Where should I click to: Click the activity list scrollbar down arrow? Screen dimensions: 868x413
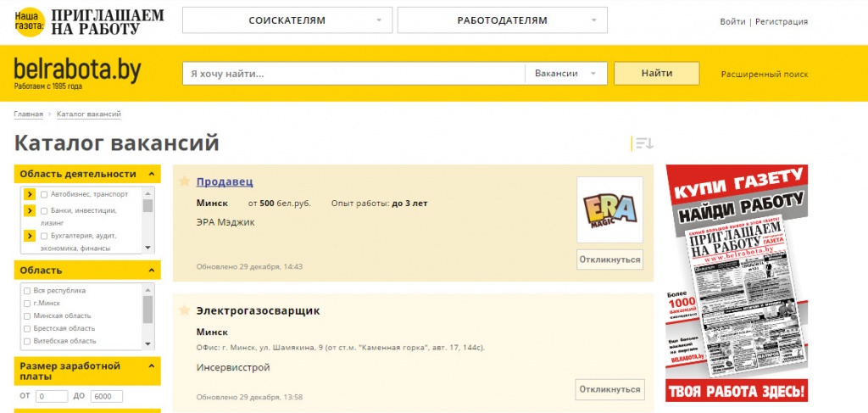click(147, 248)
